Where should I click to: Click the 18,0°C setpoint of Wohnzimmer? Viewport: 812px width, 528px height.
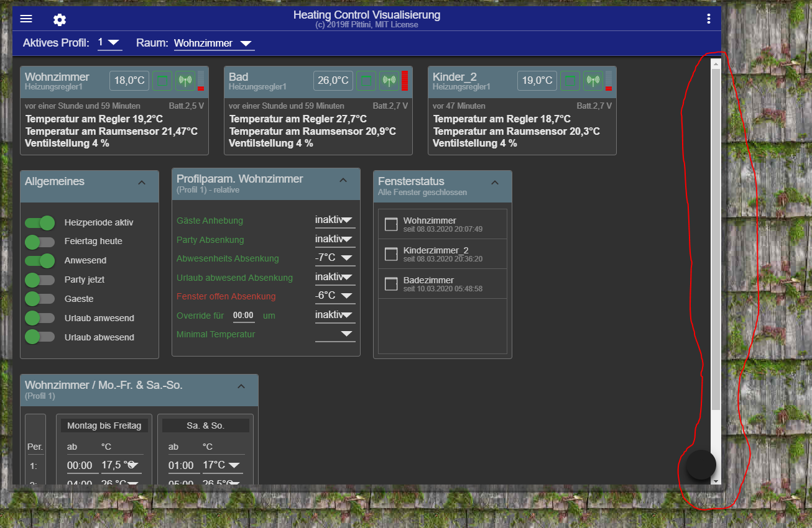[129, 80]
